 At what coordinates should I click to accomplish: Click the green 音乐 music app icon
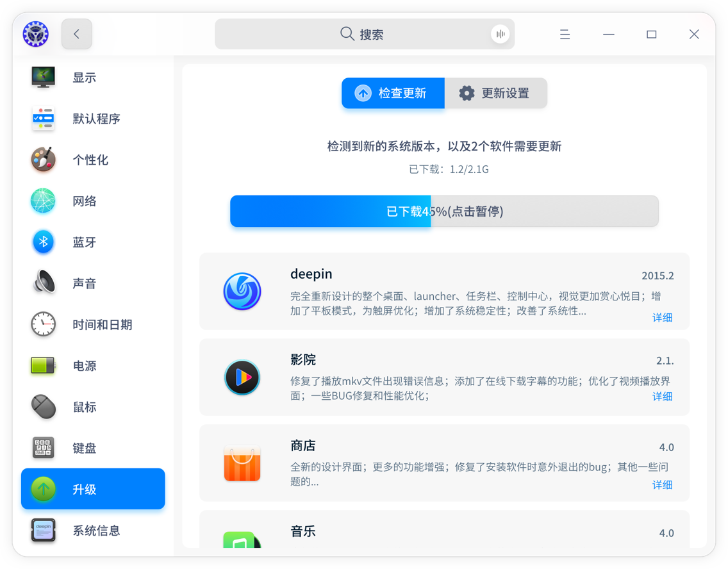(242, 540)
